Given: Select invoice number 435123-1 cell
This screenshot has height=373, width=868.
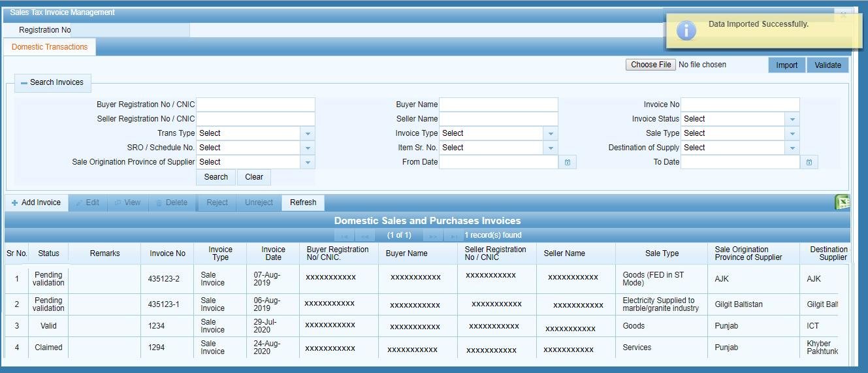Looking at the screenshot, I should point(167,304).
